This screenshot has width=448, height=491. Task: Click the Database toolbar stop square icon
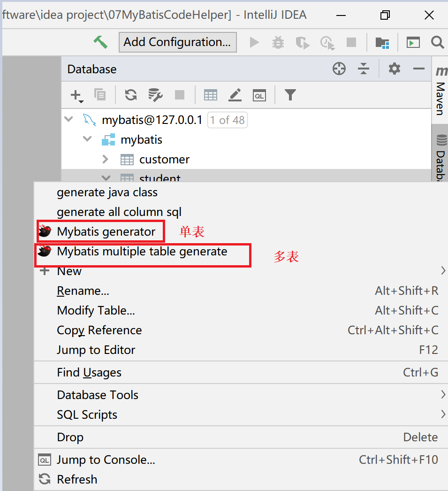point(180,94)
